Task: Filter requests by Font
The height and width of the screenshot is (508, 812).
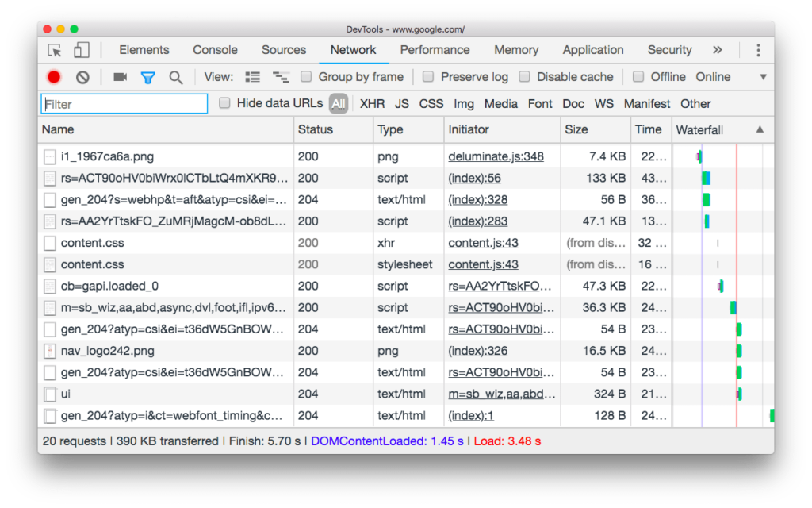Action: click(x=540, y=104)
